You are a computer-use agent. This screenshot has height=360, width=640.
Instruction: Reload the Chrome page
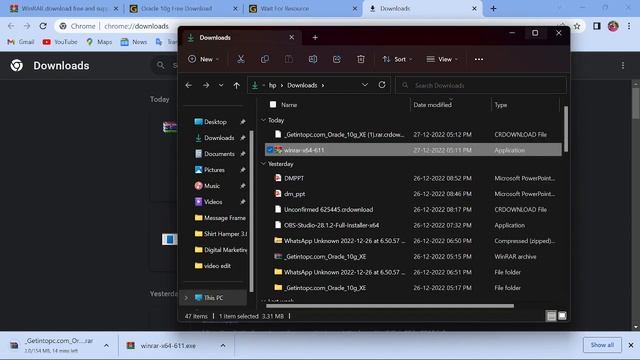(x=43, y=26)
